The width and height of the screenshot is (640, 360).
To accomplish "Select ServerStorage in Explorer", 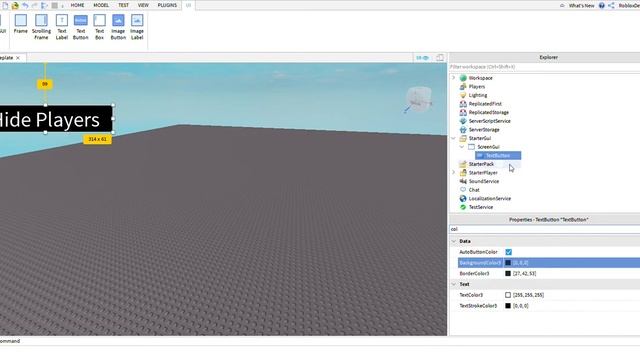I will coord(484,129).
